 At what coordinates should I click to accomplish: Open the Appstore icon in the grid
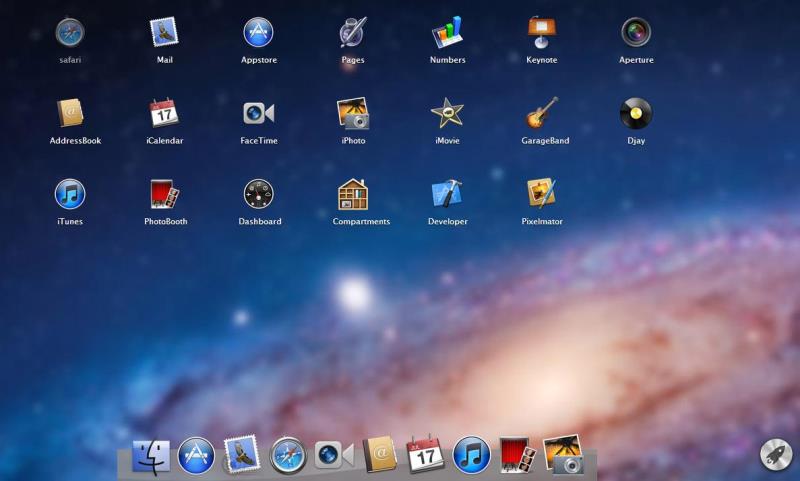coord(258,33)
